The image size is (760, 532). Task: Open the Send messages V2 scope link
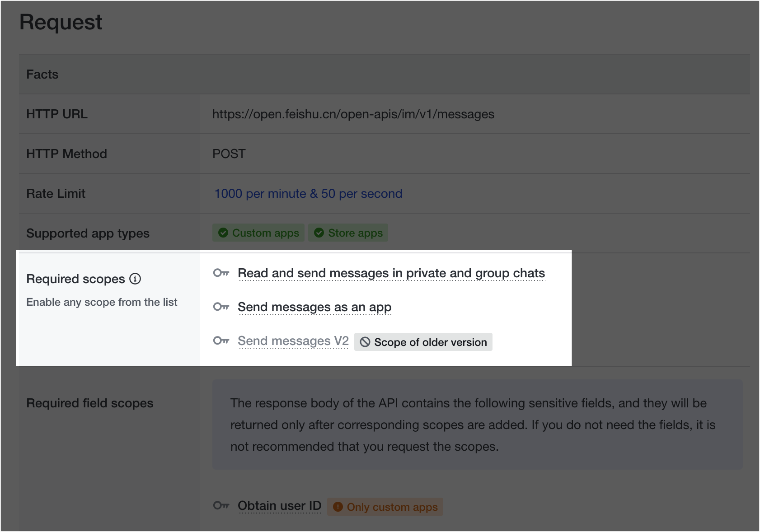pyautogui.click(x=293, y=341)
